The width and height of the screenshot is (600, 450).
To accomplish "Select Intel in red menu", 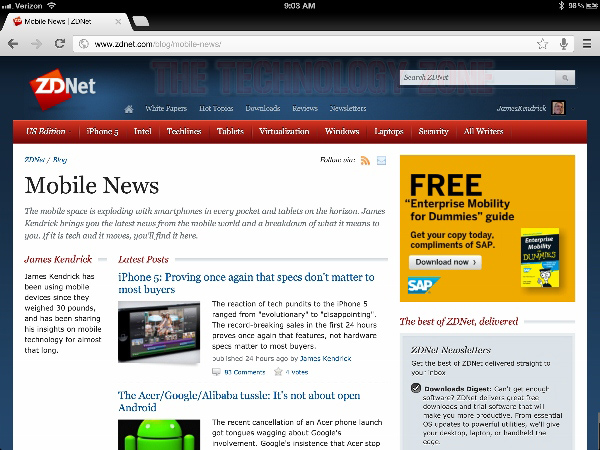I will click(142, 132).
